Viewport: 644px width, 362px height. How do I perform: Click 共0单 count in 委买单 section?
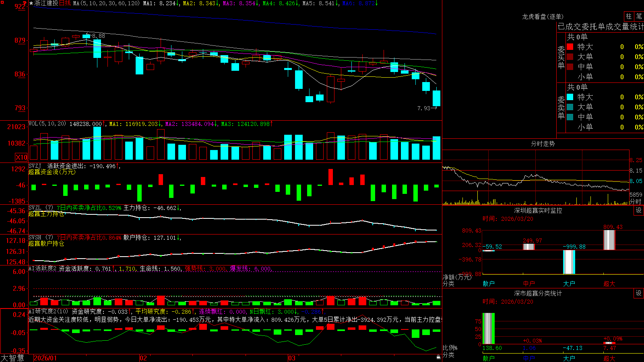[577, 37]
